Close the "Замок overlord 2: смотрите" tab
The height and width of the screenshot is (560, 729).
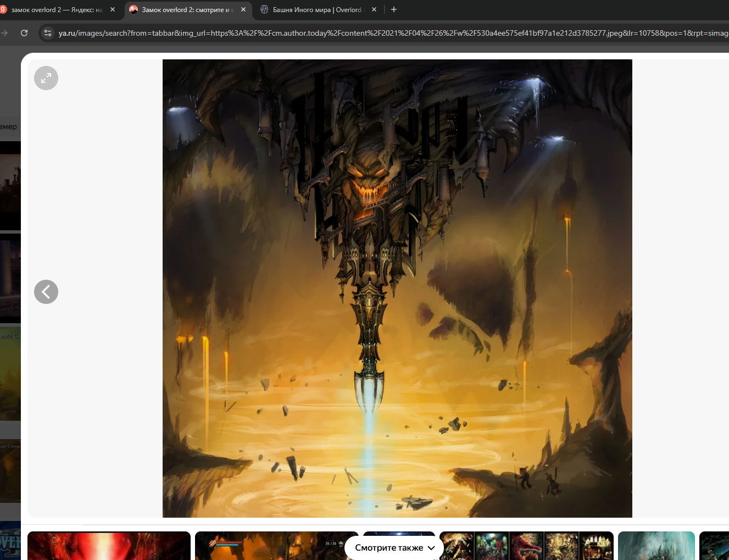(x=243, y=9)
